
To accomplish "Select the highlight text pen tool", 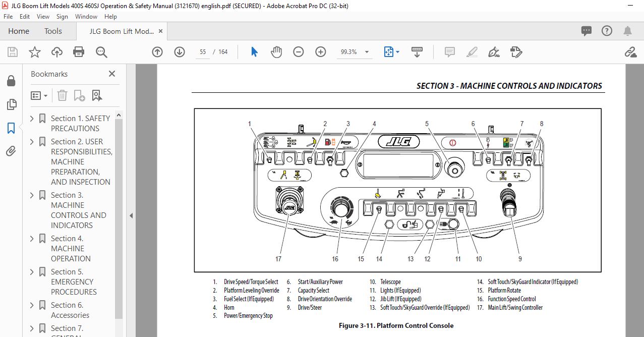I will tap(472, 52).
